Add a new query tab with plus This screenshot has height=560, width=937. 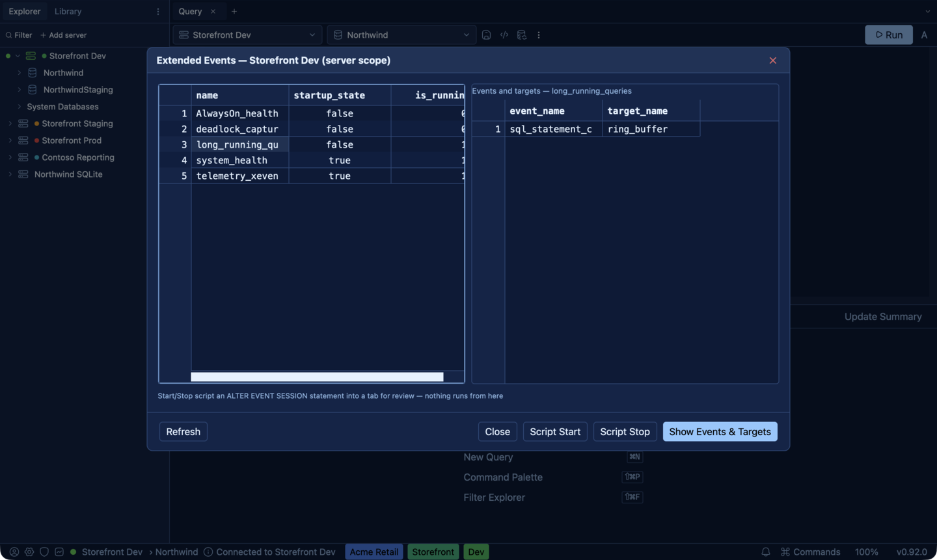pos(234,12)
